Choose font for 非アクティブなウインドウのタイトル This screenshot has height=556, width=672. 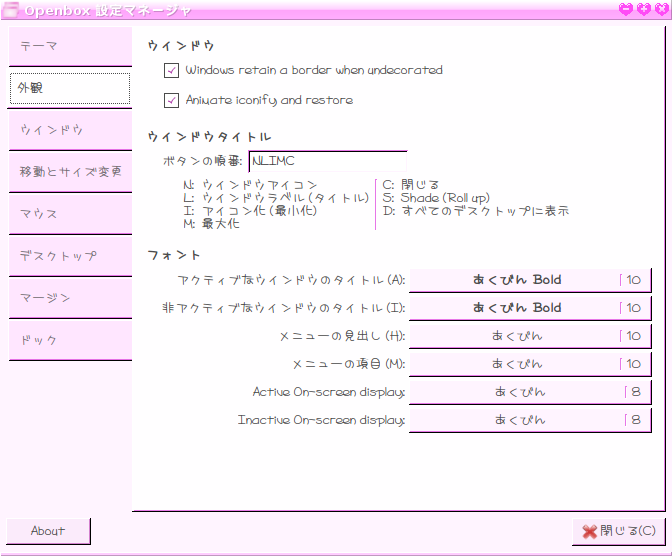[530, 308]
